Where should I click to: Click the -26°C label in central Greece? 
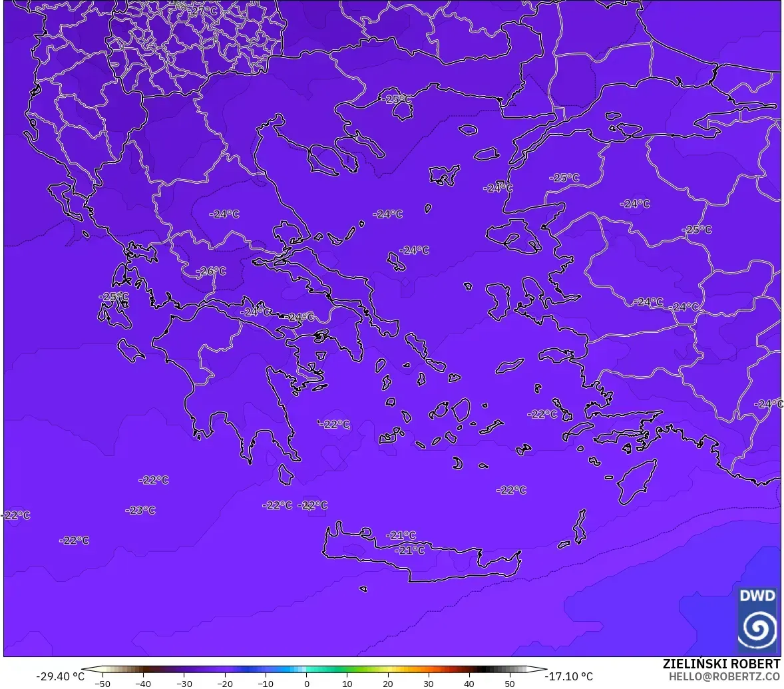coord(211,271)
